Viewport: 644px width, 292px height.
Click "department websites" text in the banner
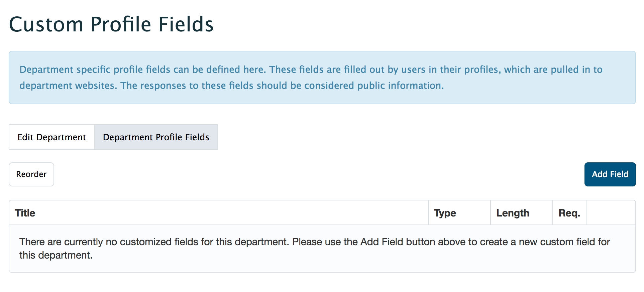click(x=68, y=86)
